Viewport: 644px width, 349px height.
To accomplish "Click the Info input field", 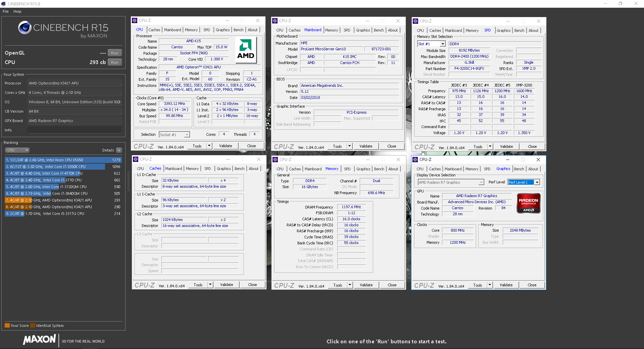I will [75, 130].
